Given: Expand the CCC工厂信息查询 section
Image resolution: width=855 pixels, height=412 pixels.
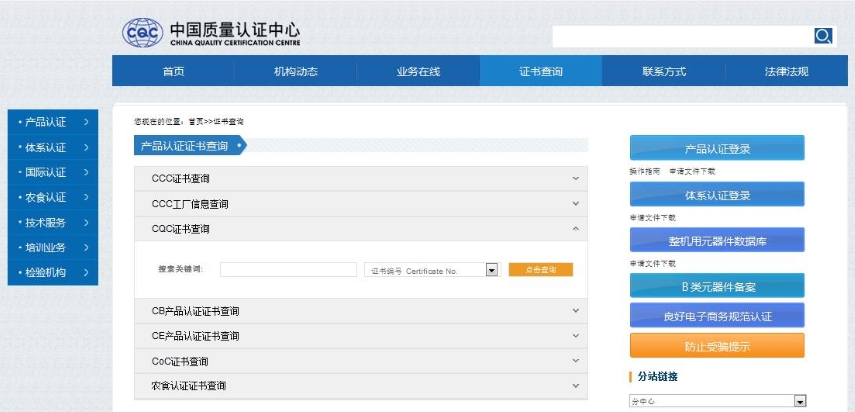Looking at the screenshot, I should pyautogui.click(x=575, y=204).
